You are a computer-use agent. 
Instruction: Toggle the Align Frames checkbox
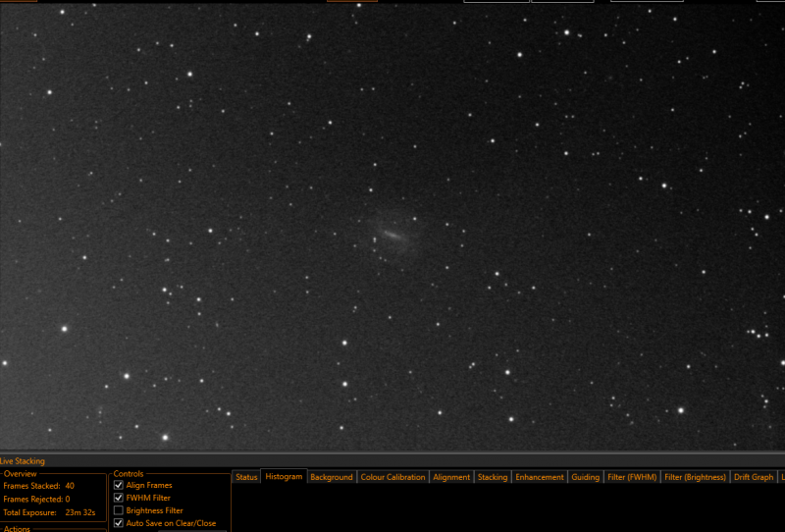click(119, 485)
